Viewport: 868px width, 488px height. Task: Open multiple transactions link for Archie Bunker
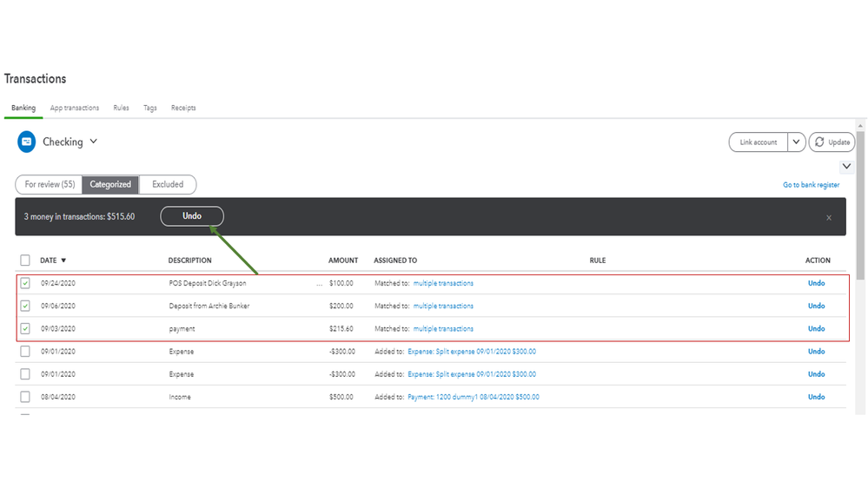(x=443, y=306)
